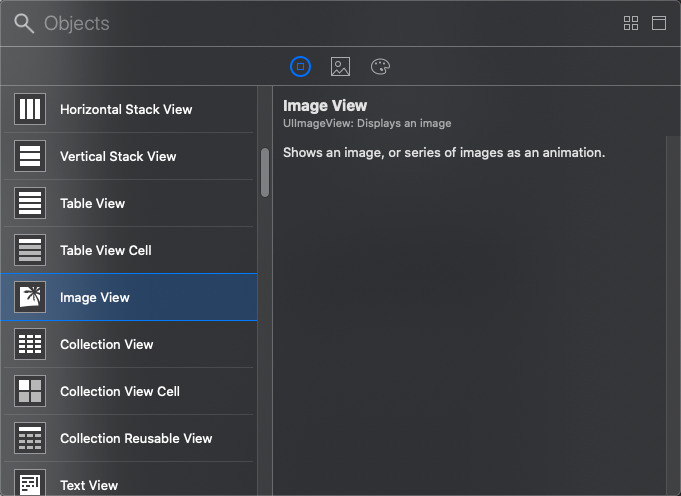Switch to the Objects library tab
Viewport: 681px width, 496px height.
[300, 67]
